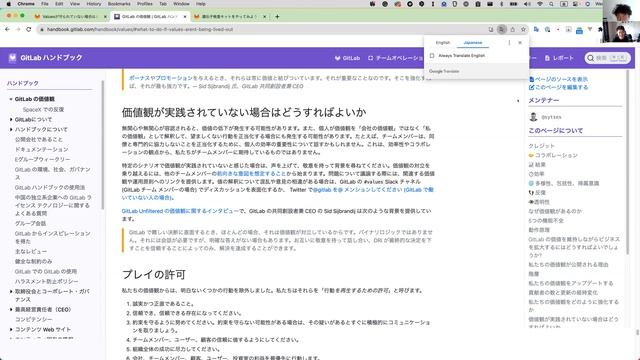
Task: Click the Extensions puzzle icon in toolbar
Action: coord(600,29)
